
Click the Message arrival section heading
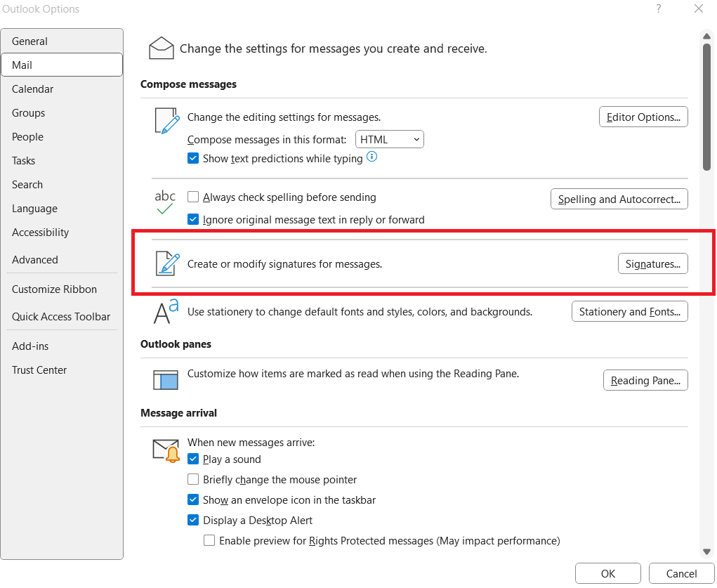click(x=178, y=413)
